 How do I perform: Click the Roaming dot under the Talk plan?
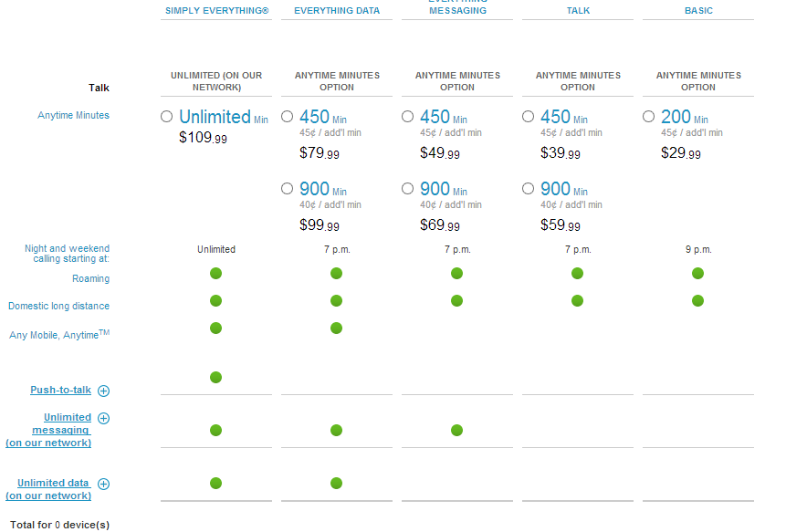tap(577, 273)
